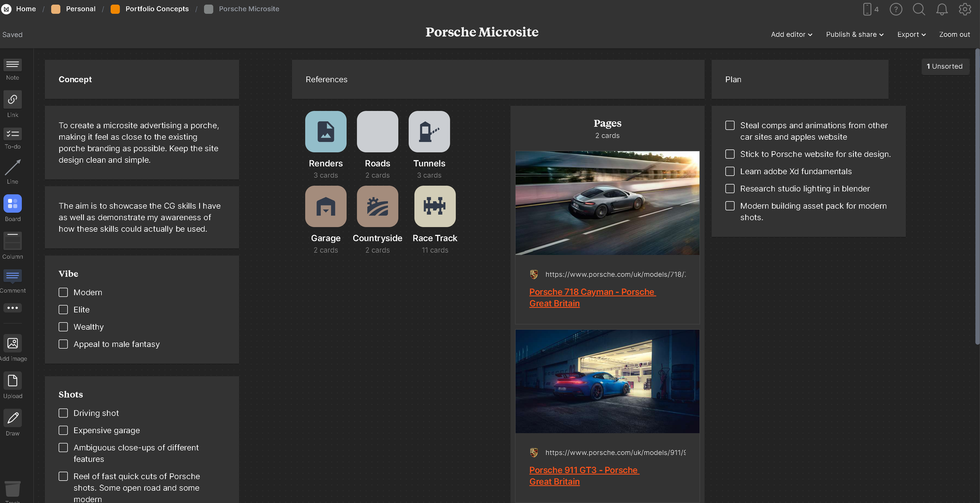Open the Countryside board icon
The width and height of the screenshot is (980, 503).
click(377, 206)
